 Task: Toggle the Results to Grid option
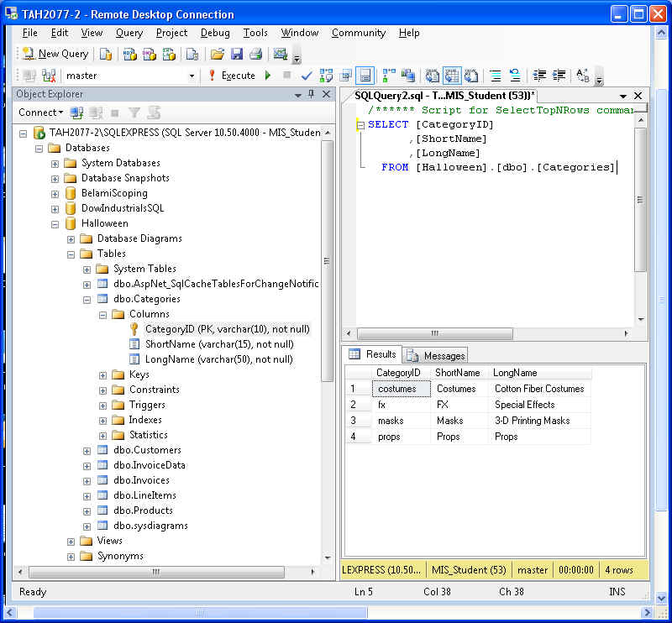(x=452, y=76)
